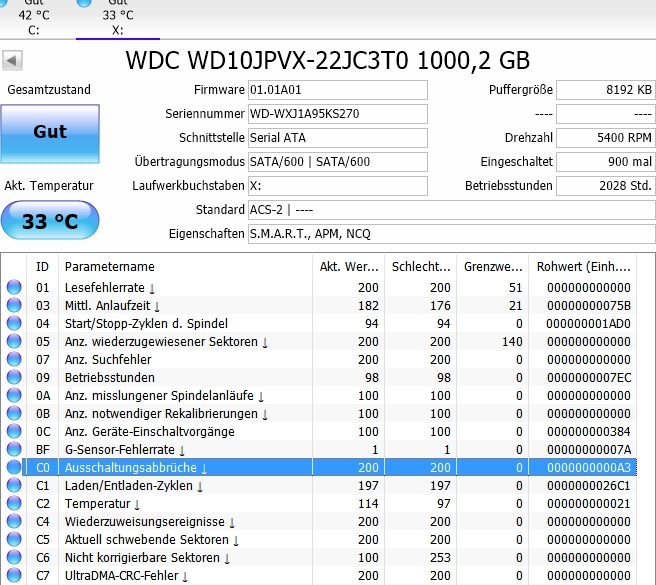Click raw value 0000000007EC
This screenshot has width=656, height=585.
pos(589,377)
